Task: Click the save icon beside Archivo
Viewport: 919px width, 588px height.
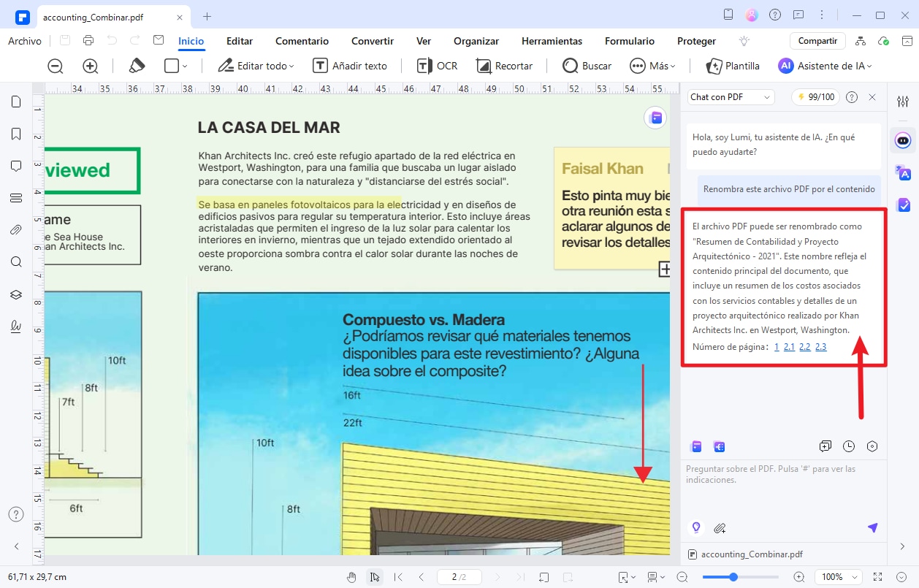Action: coord(65,41)
